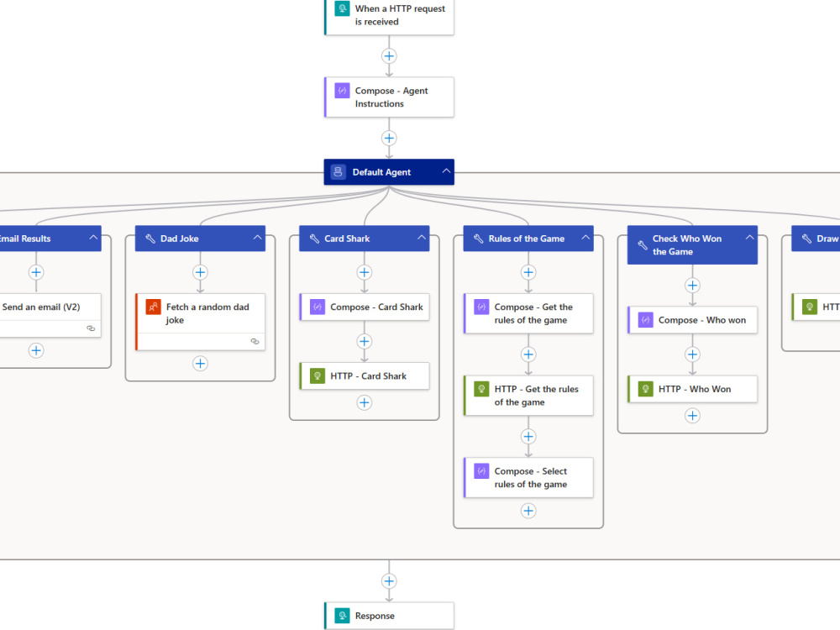Add a step below HTTP request trigger
This screenshot has width=840, height=630.
(x=389, y=55)
